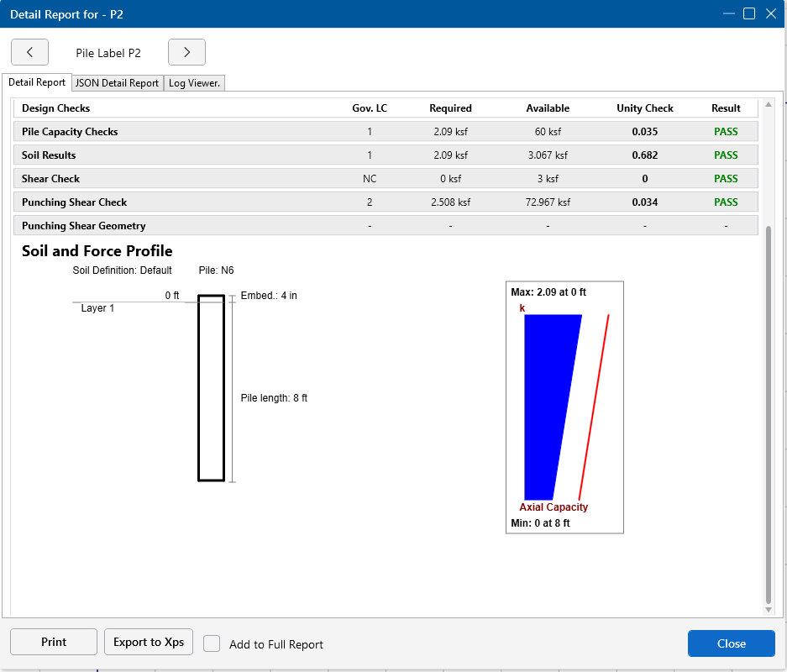Maximize the Detail Report window
787x672 pixels.
coord(749,13)
